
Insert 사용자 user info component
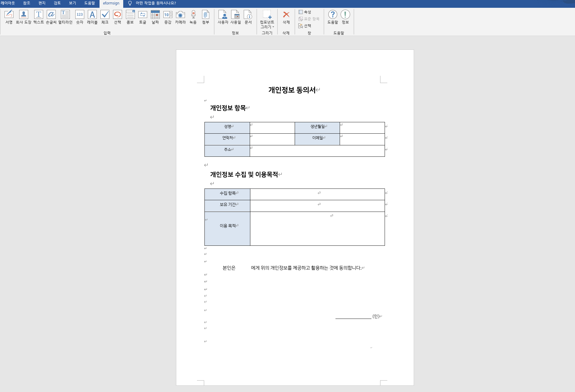[x=223, y=17]
